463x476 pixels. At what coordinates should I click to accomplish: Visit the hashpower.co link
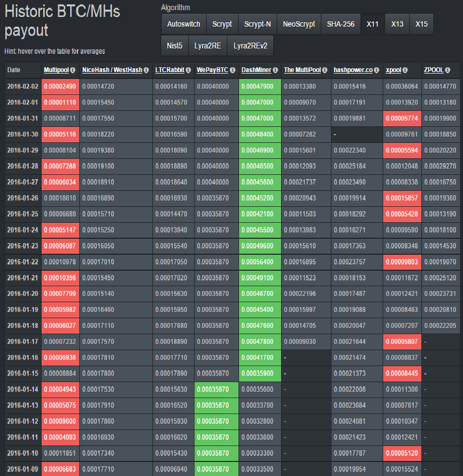click(x=353, y=70)
